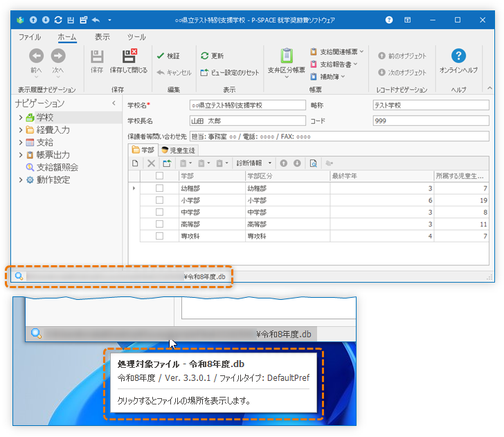Viewport: 504px width, 437px height.
Task: Expand the 動作設定 tree node
Action: tap(21, 180)
